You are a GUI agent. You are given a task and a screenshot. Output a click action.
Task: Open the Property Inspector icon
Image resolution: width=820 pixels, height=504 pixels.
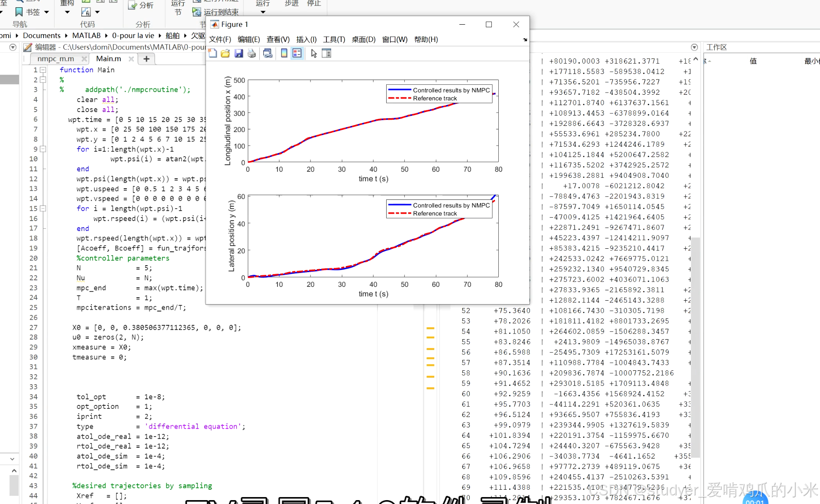(x=326, y=53)
